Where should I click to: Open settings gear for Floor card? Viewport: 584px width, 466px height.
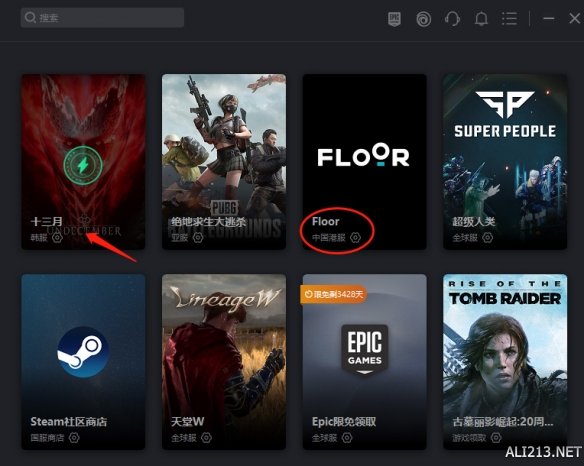pyautogui.click(x=355, y=237)
